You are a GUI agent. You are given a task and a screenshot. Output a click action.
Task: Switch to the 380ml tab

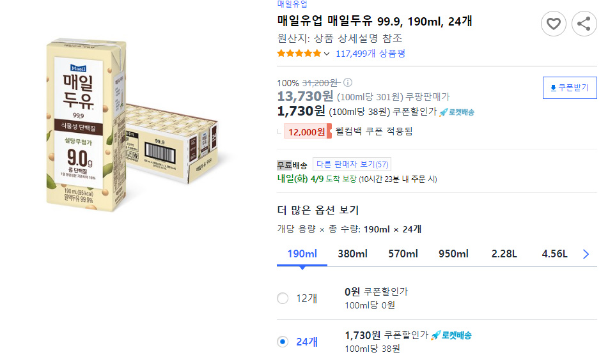coord(352,254)
